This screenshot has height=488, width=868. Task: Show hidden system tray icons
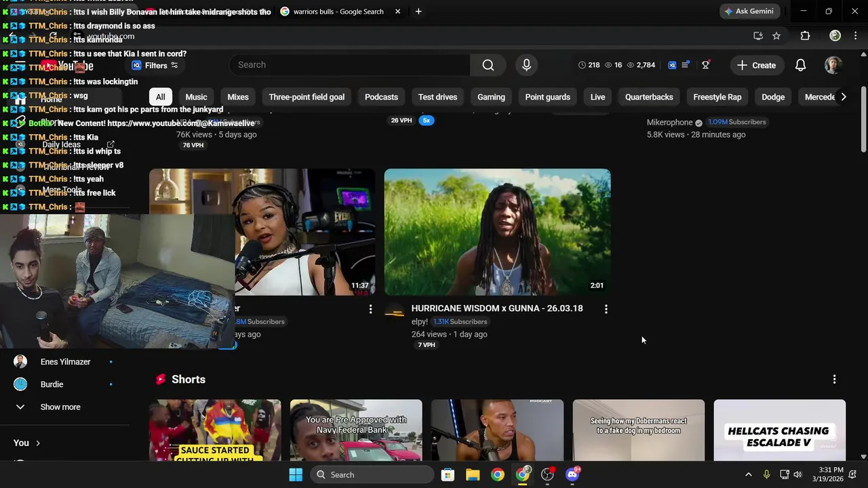[748, 474]
